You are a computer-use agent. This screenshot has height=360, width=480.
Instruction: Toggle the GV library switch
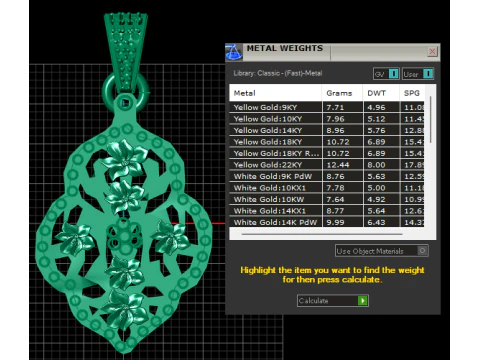point(386,74)
